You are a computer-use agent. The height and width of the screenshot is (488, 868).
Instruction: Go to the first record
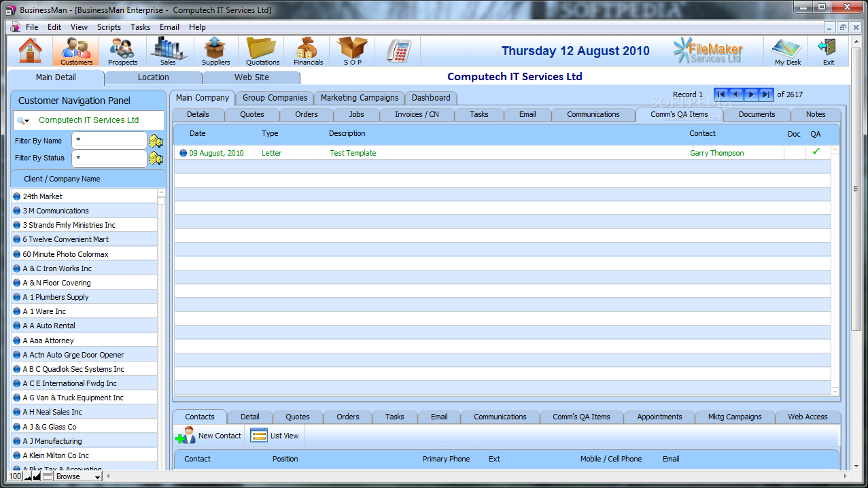click(x=722, y=94)
